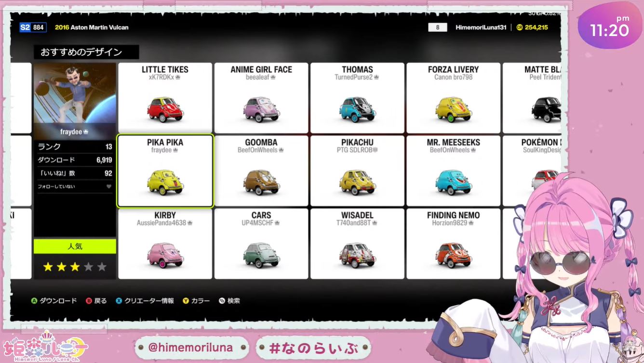Select the LITTLE TIKES design tile
The image size is (644, 363).
point(165,98)
